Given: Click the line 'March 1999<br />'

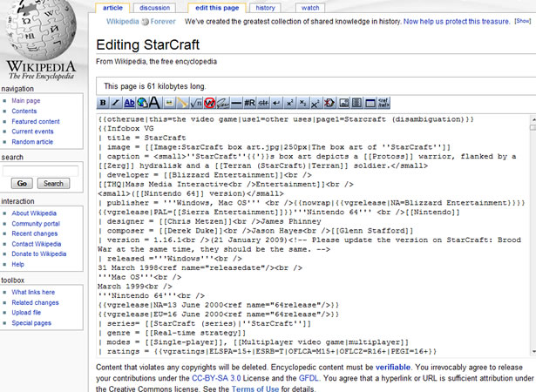Looking at the screenshot, I should (x=135, y=287).
